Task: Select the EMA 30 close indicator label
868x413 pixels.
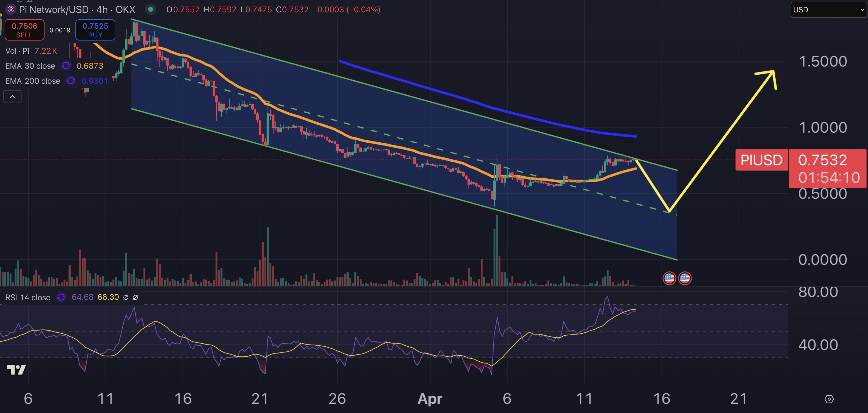Action: (x=30, y=66)
